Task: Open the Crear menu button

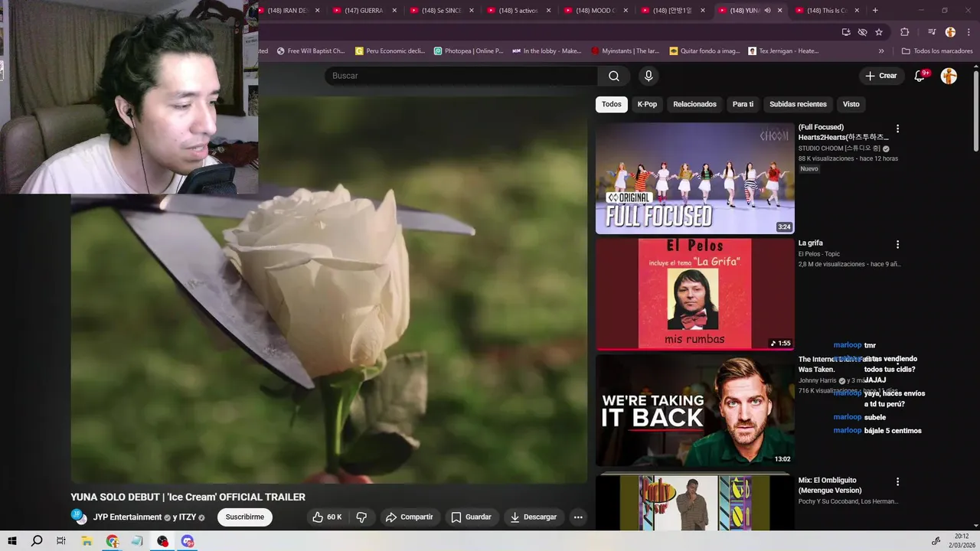Action: point(880,76)
